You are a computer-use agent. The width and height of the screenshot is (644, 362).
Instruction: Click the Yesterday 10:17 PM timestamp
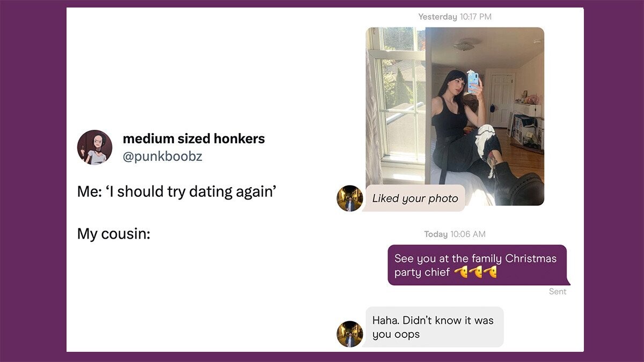click(455, 17)
